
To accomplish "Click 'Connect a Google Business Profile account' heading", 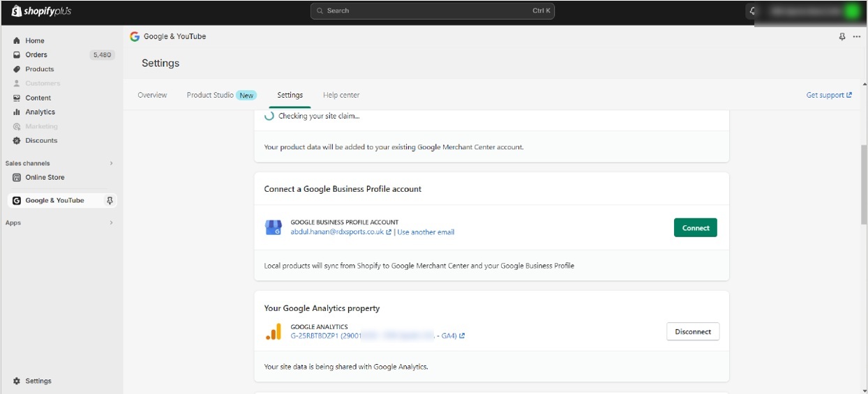I will pos(343,189).
